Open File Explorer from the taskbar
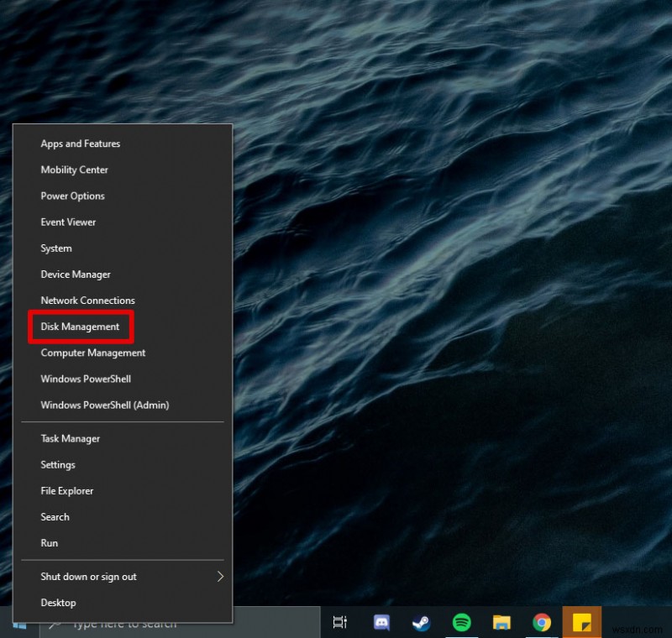672x638 pixels. tap(501, 623)
